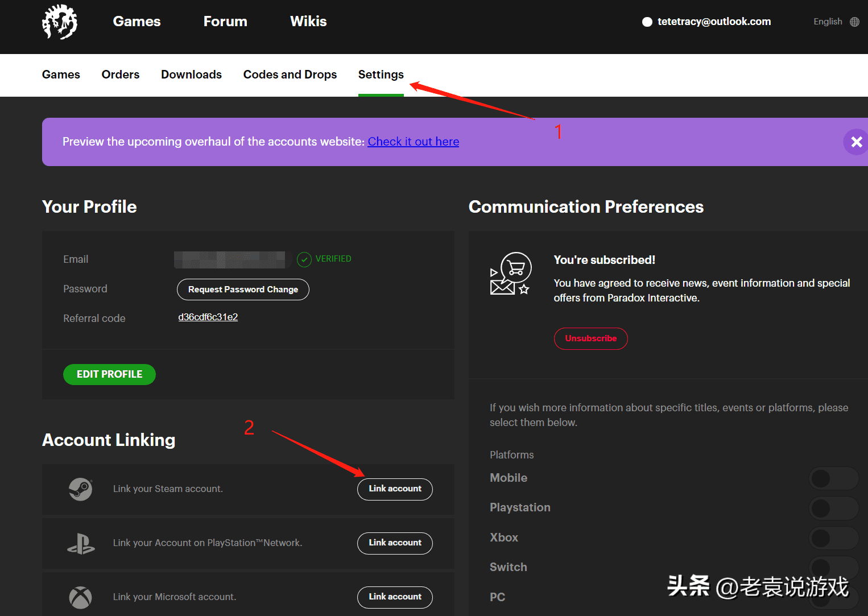Click the Mobile platform label
Screen dimensions: 868x616
tap(509, 478)
